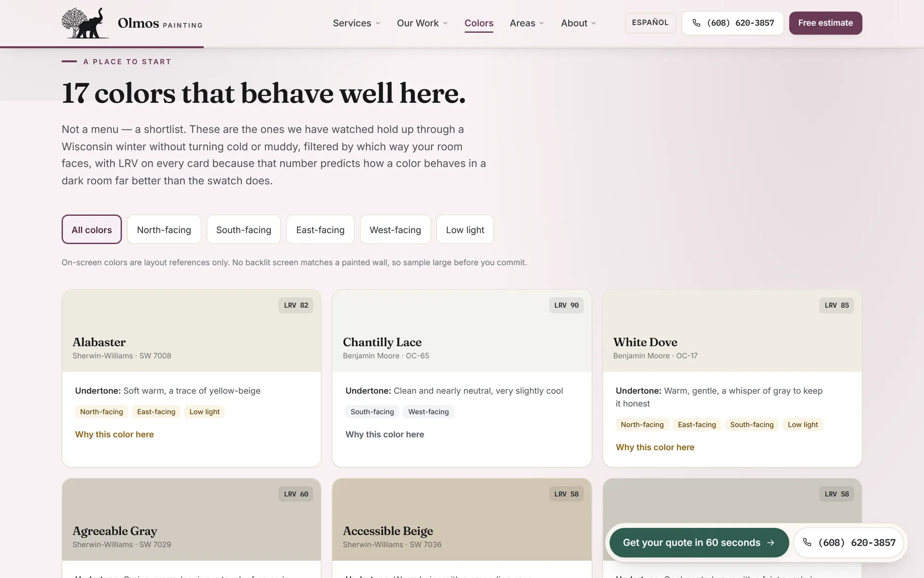Click the LRV 85 badge on White Dove
Screen dimensions: 924x578
coord(836,305)
